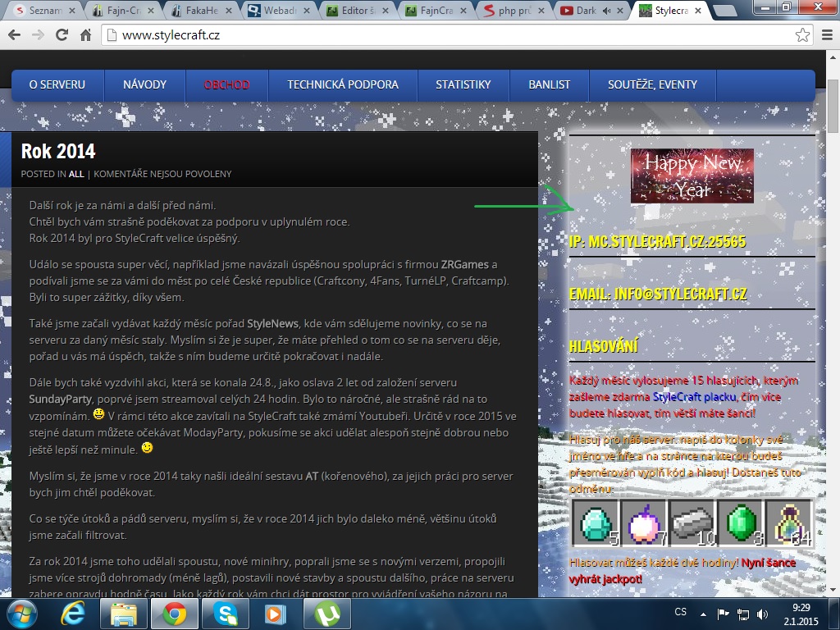The height and width of the screenshot is (630, 840).
Task: Switch to the Seznam tab
Action: click(x=46, y=10)
